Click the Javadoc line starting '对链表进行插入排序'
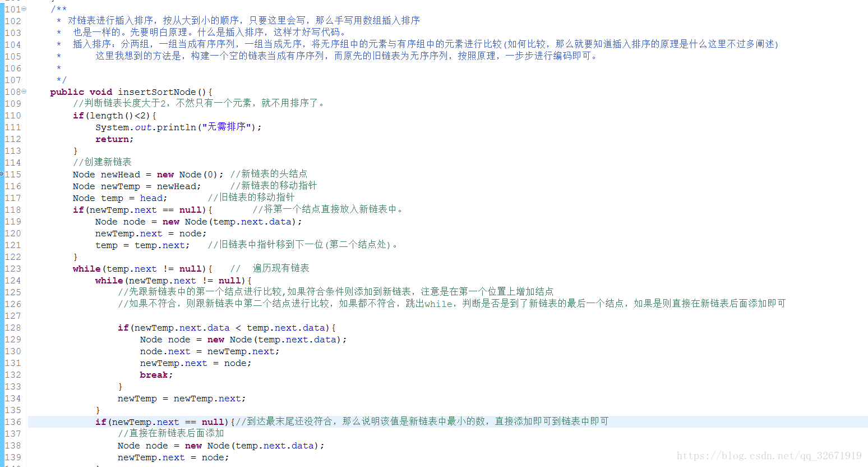 click(238, 21)
